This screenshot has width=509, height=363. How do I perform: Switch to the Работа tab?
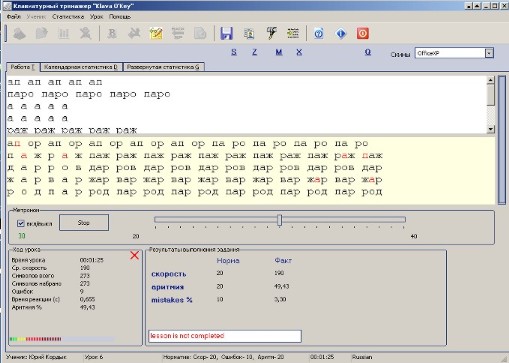[23, 67]
